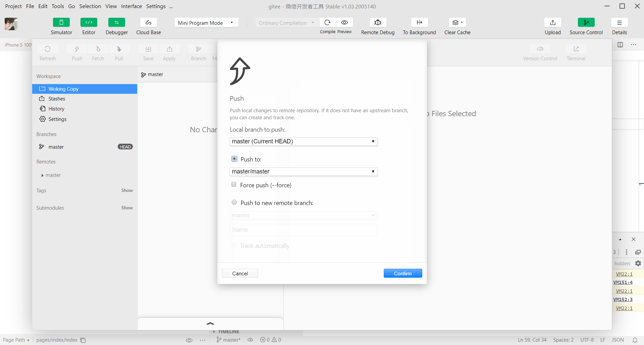Open the Interface menu
Screen dimensions: 644x345
(x=131, y=6)
